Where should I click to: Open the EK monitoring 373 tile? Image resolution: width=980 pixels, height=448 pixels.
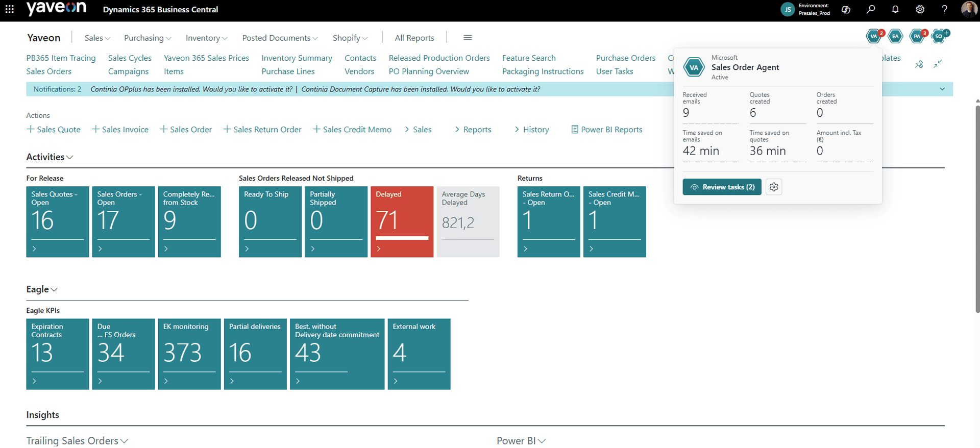coord(189,354)
